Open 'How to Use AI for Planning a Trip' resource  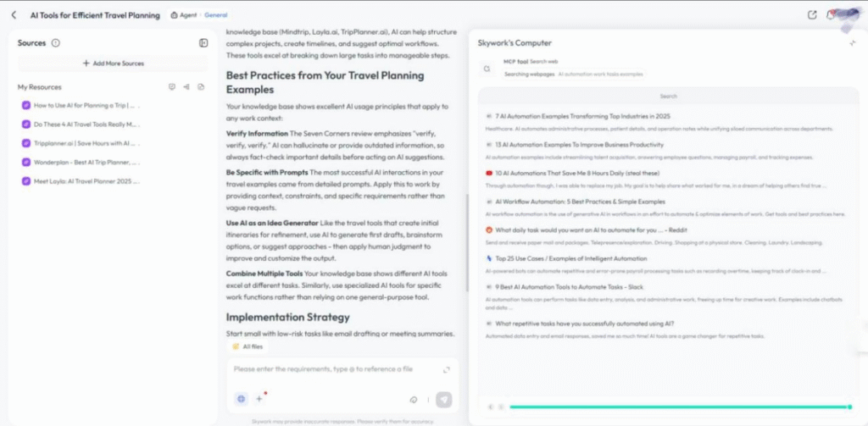pos(85,106)
